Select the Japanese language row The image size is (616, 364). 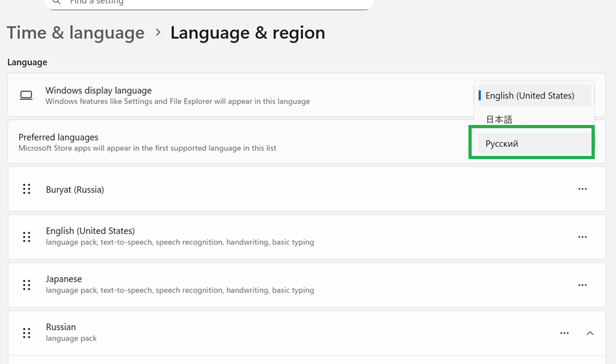click(x=307, y=285)
